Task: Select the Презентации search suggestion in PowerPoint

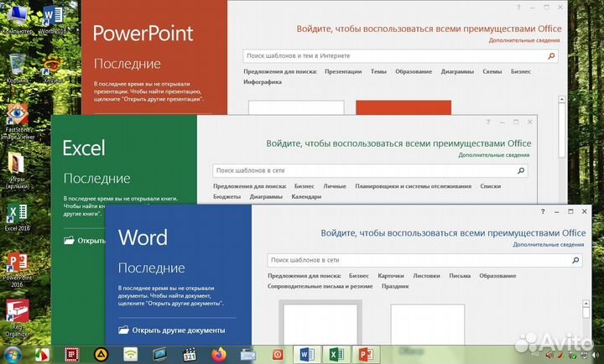Action: click(343, 71)
